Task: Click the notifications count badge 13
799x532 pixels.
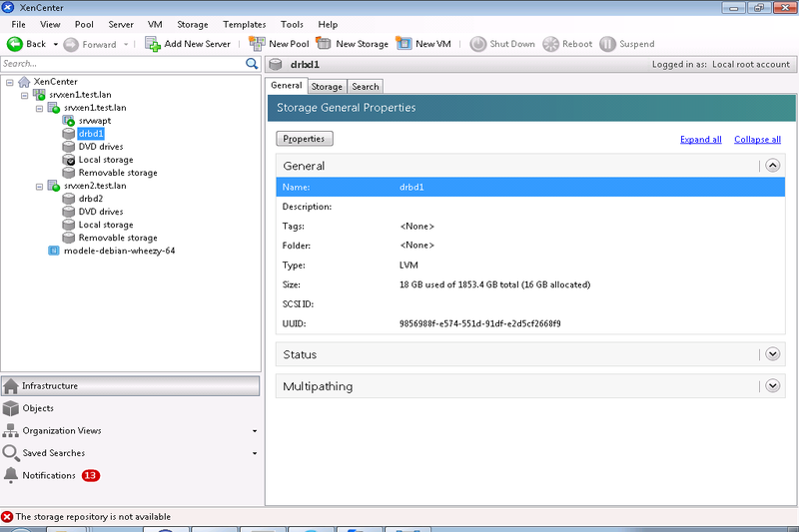Action: (x=91, y=475)
